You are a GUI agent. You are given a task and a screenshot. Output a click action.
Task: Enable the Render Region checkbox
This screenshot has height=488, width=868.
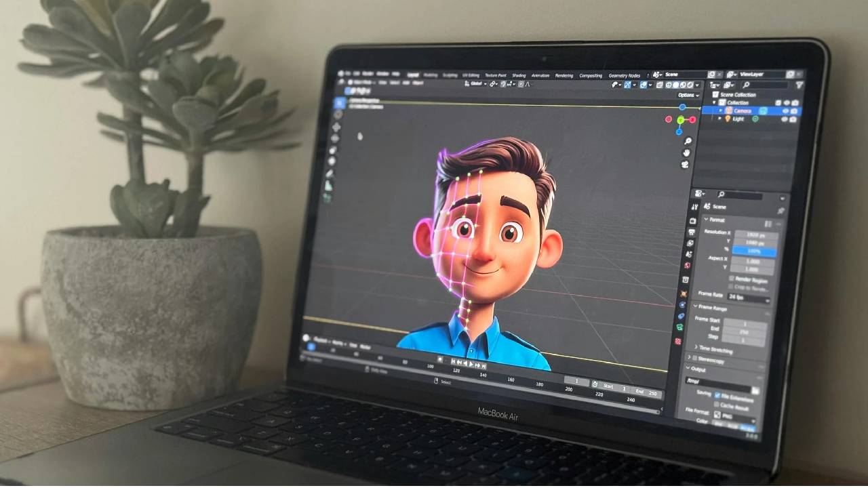(x=732, y=279)
